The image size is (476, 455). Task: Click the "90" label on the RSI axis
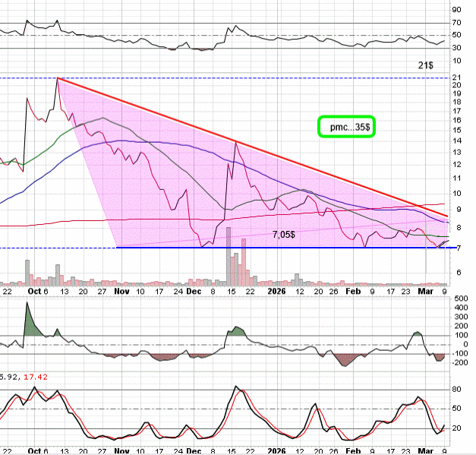click(x=456, y=10)
